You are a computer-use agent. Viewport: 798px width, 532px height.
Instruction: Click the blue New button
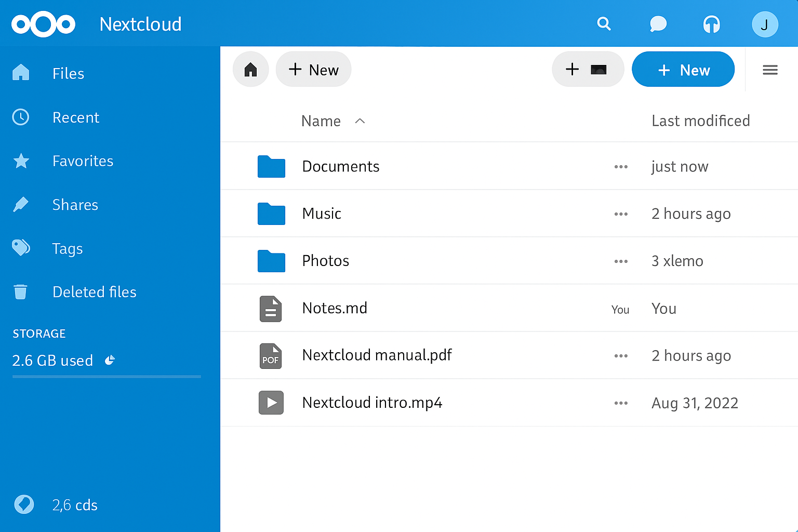click(683, 69)
